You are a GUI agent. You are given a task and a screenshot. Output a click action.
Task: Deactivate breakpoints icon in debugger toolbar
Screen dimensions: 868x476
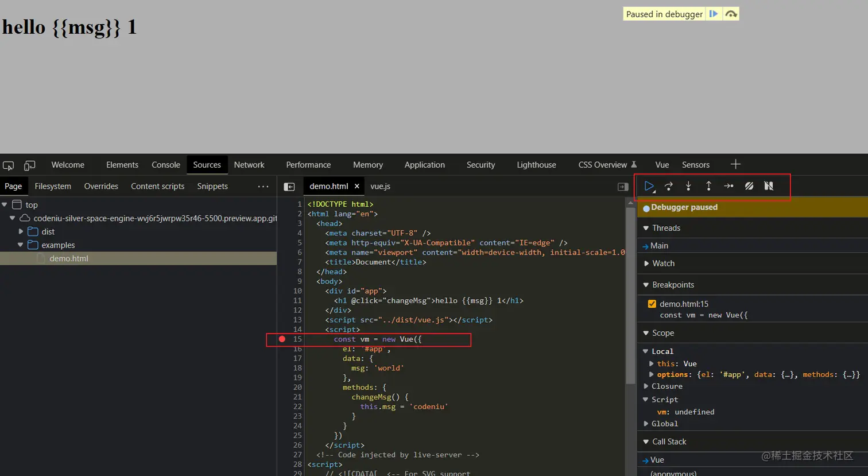(x=749, y=186)
